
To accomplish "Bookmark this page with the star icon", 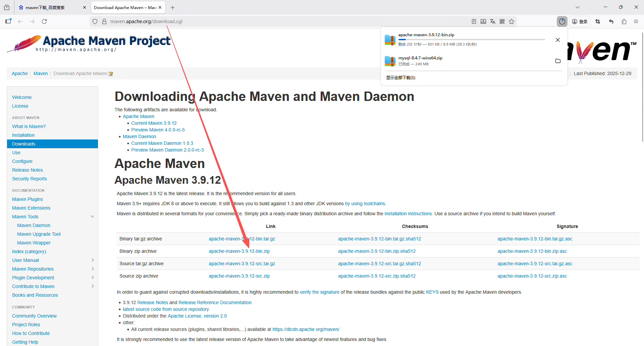I will point(511,21).
